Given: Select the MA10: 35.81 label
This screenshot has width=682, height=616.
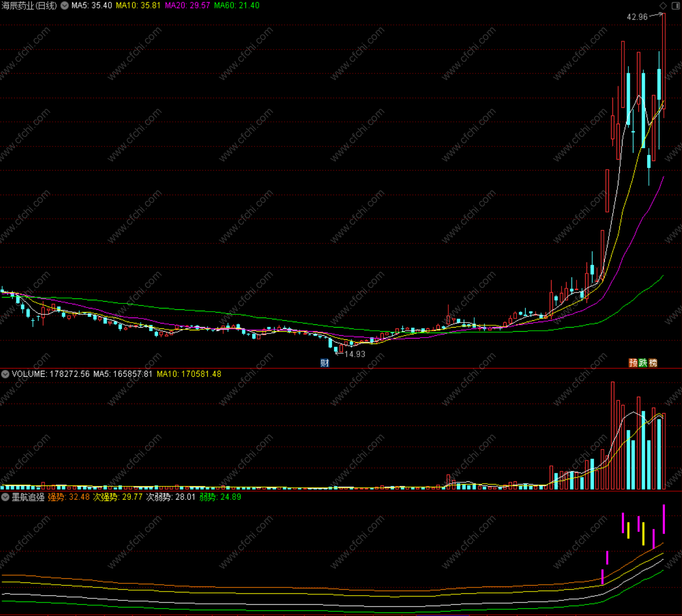Looking at the screenshot, I should click(x=138, y=5).
